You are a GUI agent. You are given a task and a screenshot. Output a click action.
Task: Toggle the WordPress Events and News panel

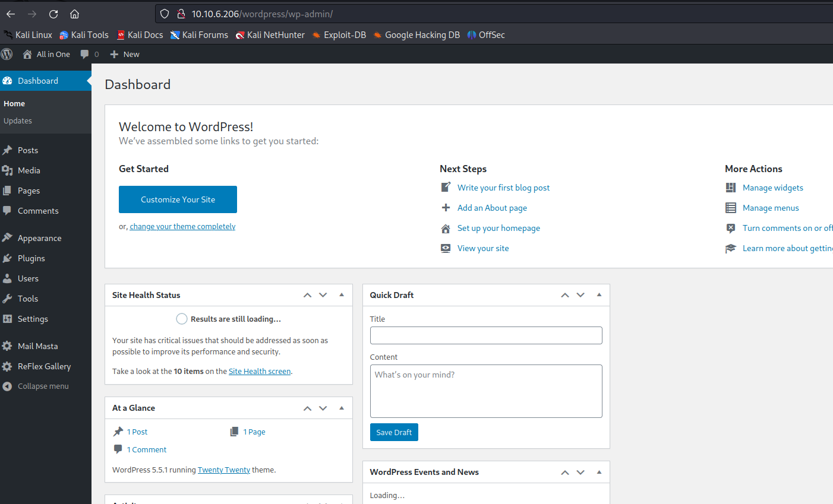coord(599,472)
